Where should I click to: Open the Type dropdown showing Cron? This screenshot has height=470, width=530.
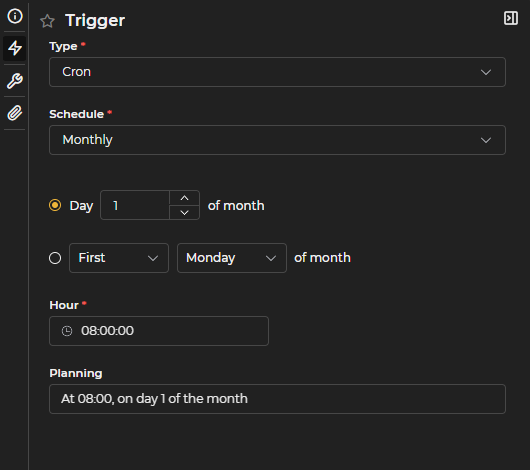click(277, 72)
